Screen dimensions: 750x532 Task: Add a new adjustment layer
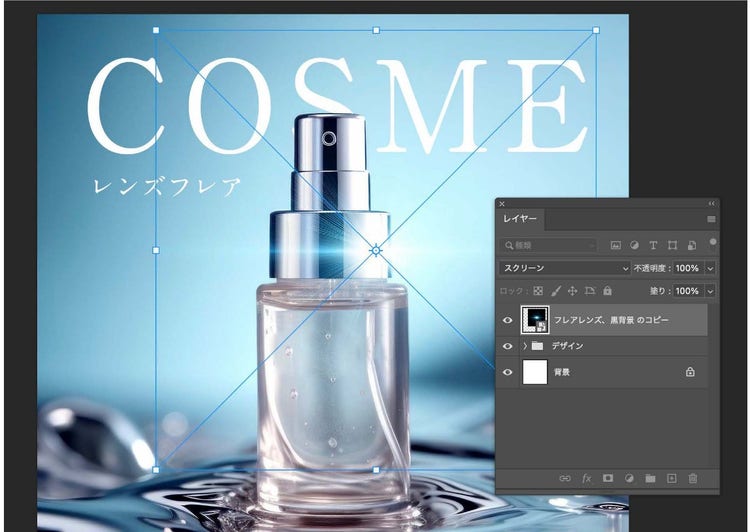[x=629, y=479]
